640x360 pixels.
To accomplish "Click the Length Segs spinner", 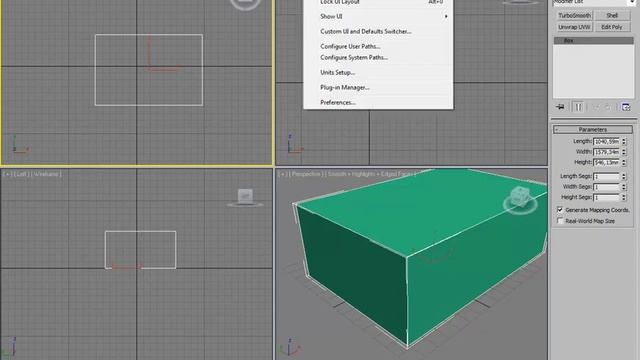I will click(x=624, y=176).
